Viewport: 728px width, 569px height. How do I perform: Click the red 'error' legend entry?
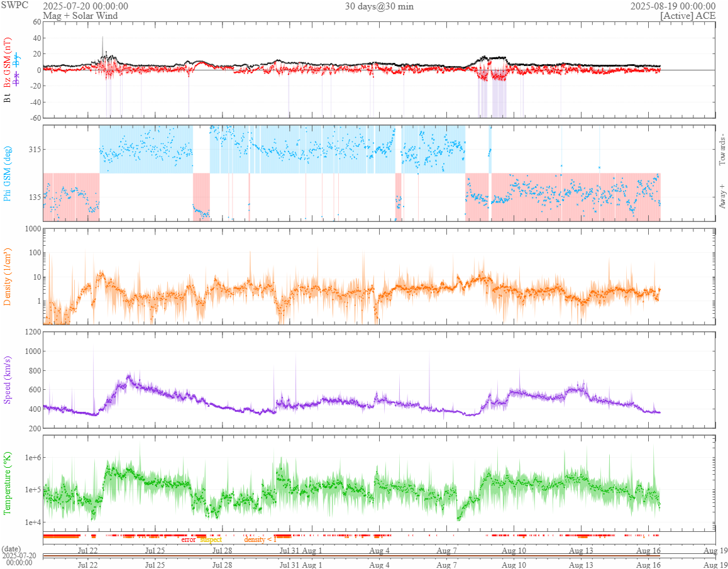click(188, 539)
